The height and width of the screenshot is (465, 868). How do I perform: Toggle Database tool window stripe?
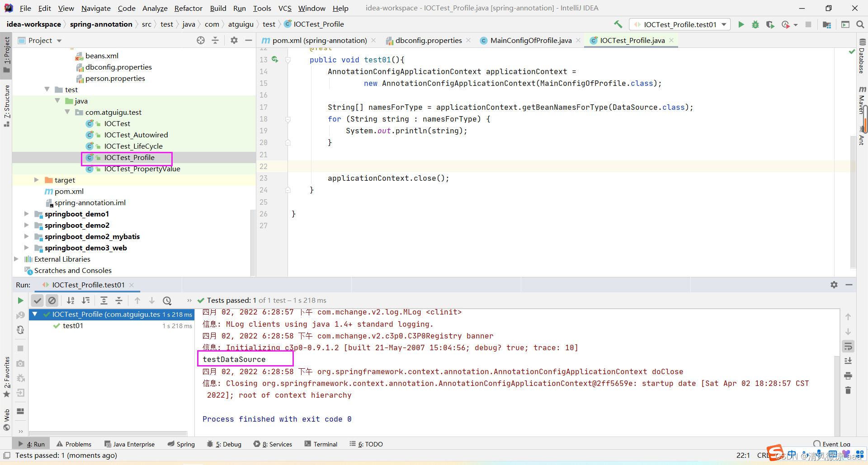(862, 56)
